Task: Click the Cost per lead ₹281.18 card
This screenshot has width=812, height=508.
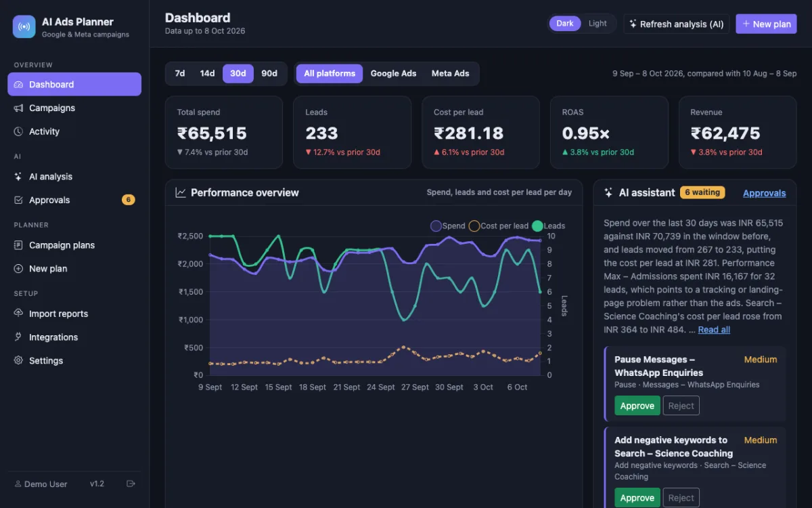Action: [x=480, y=132]
